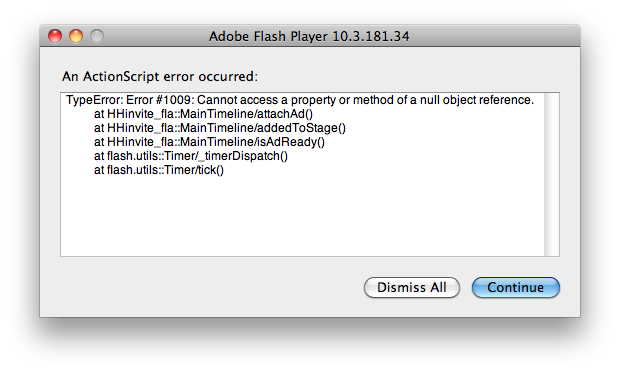This screenshot has height=372, width=620.
Task: Click the error text area scrollbar
Action: [x=551, y=174]
